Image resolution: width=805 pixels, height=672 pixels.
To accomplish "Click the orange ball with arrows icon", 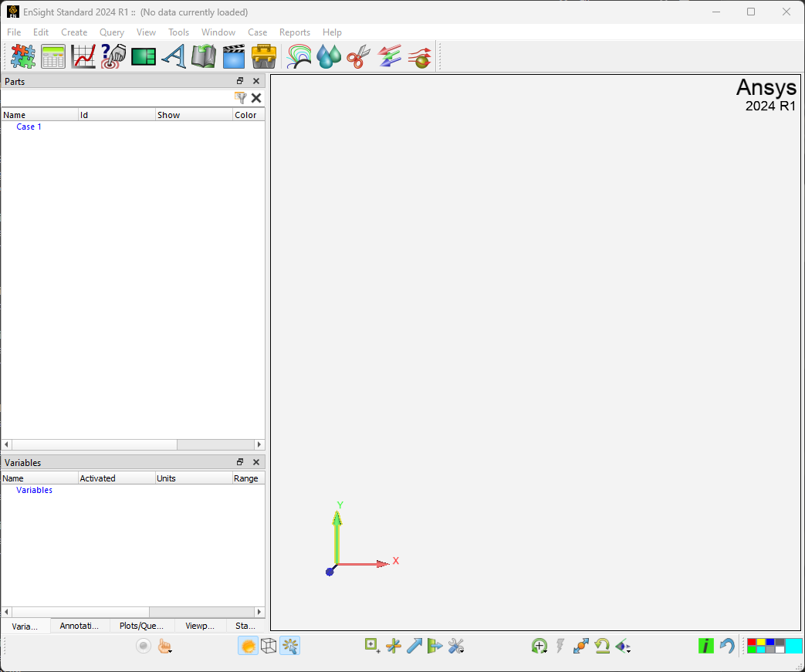I will pyautogui.click(x=580, y=646).
